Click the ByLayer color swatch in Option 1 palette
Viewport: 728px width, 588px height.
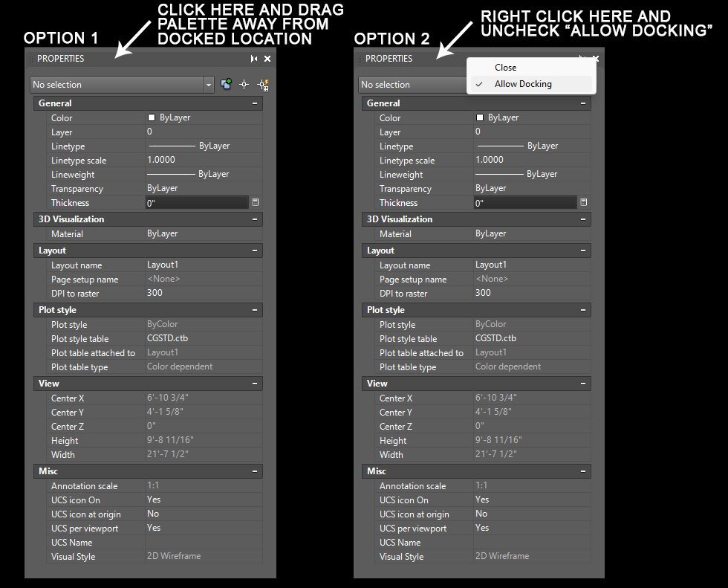pyautogui.click(x=152, y=117)
